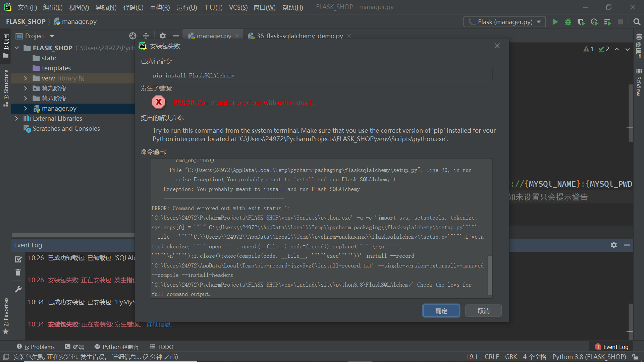This screenshot has height=362, width=644.
Task: Clear the Event Log with the trash icon
Action: pos(18,272)
